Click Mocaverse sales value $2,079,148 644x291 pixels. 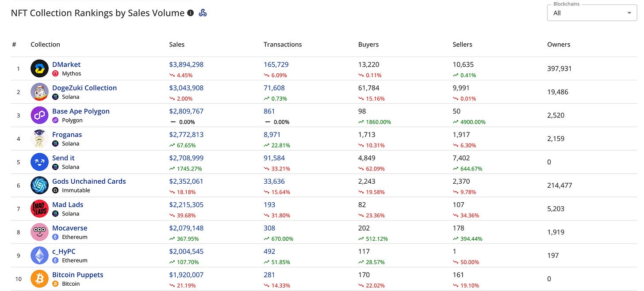(x=186, y=228)
